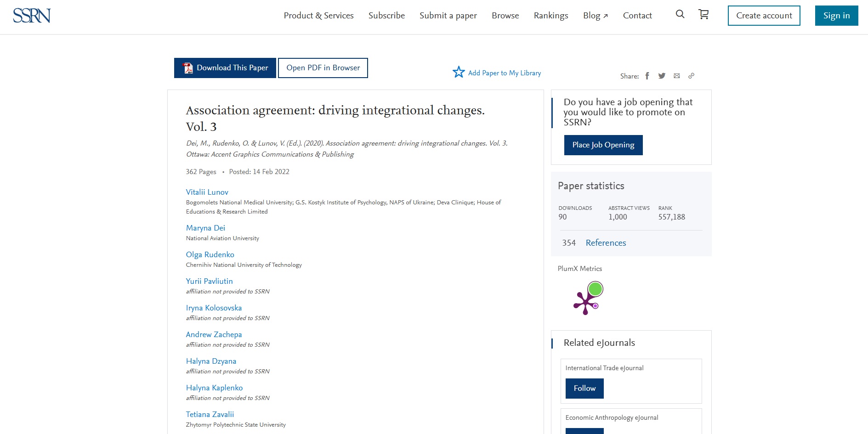The height and width of the screenshot is (434, 868).
Task: Go to Subscribe page
Action: pos(386,16)
